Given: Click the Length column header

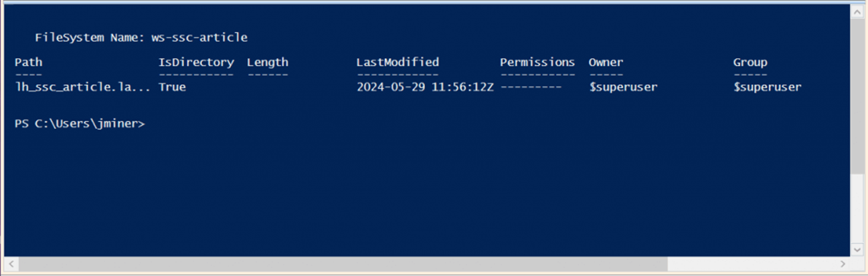Looking at the screenshot, I should click(268, 62).
